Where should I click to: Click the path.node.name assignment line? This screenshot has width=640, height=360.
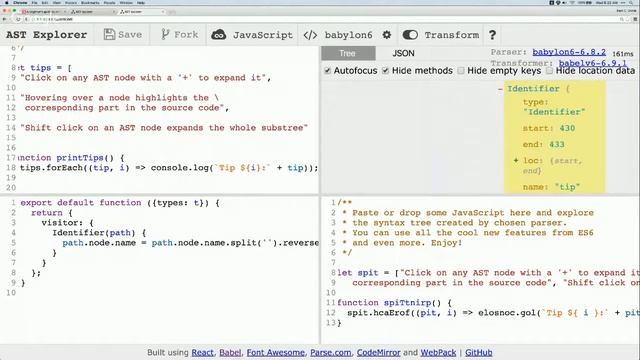191,242
